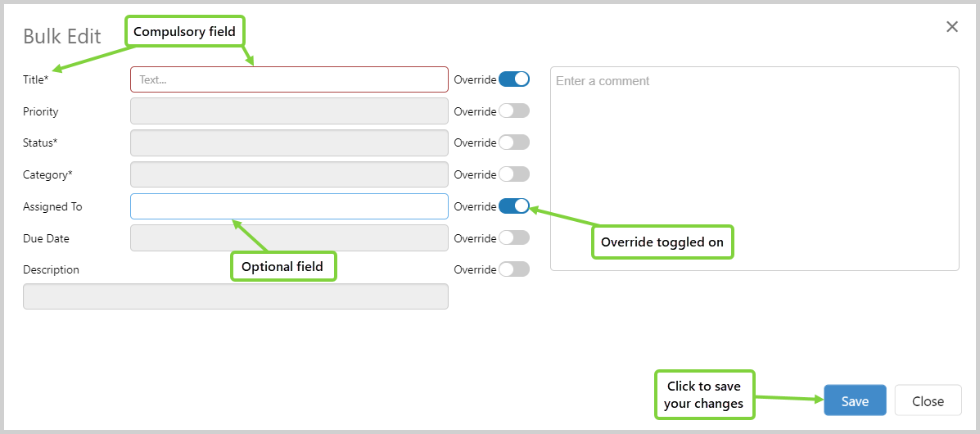
Task: Switch on the Category override toggle
Action: coord(514,174)
